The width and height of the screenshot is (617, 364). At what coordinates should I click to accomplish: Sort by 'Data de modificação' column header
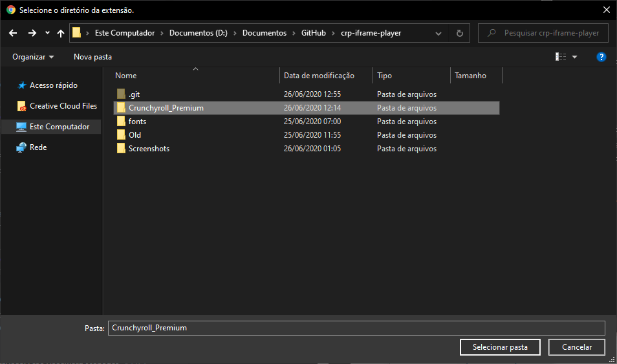(x=319, y=76)
